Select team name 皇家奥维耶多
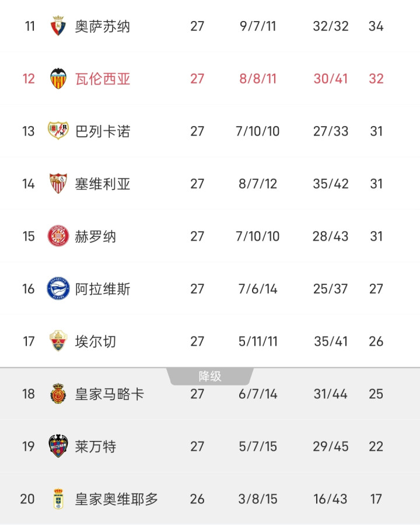The width and height of the screenshot is (420, 525). coord(117,499)
